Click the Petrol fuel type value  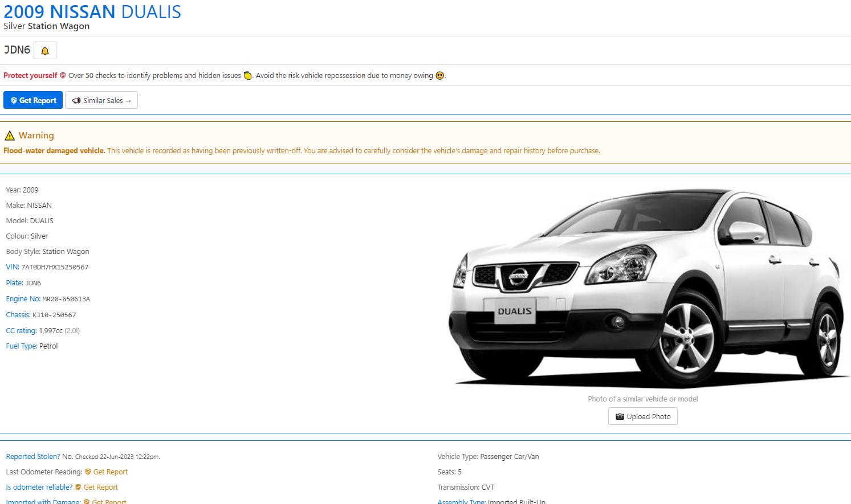48,346
